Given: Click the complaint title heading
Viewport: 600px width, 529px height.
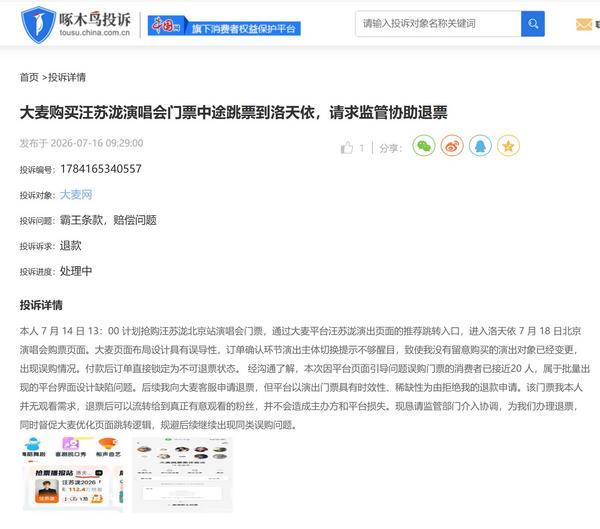Looking at the screenshot, I should [233, 113].
